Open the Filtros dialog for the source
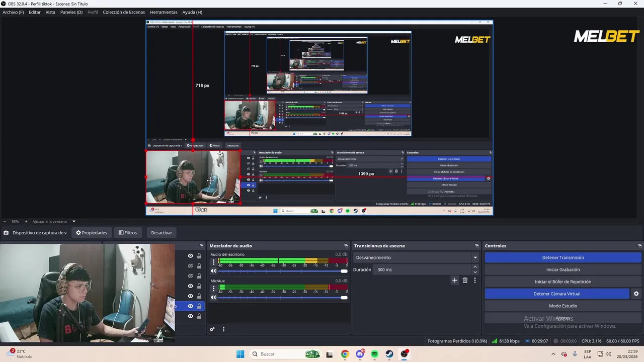The width and height of the screenshot is (644, 362). pyautogui.click(x=128, y=233)
